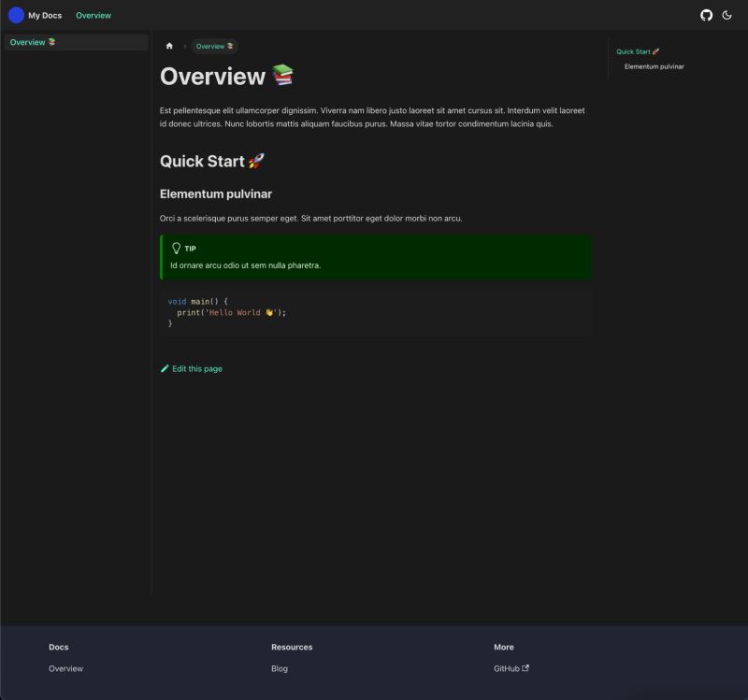Click Overview under the Docs footer section
Image resolution: width=748 pixels, height=700 pixels.
65,668
